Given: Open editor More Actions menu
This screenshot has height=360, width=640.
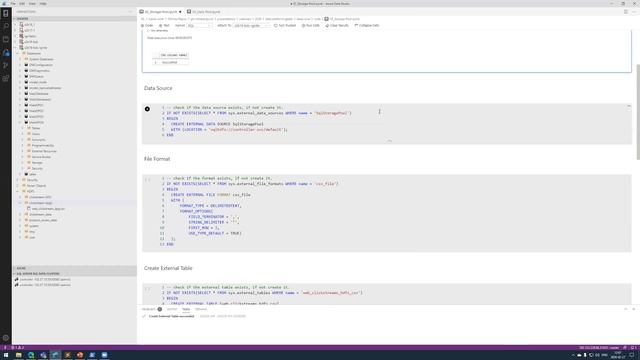Looking at the screenshot, I should (633, 12).
